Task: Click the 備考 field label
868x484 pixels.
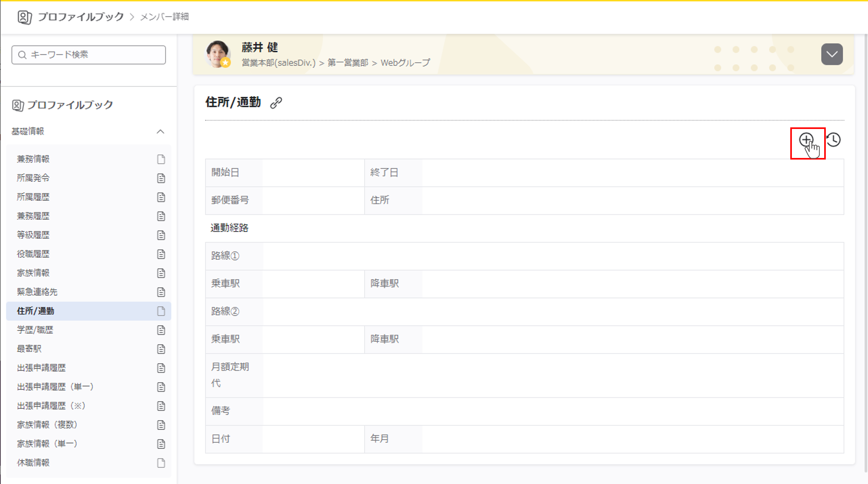Action: 220,411
